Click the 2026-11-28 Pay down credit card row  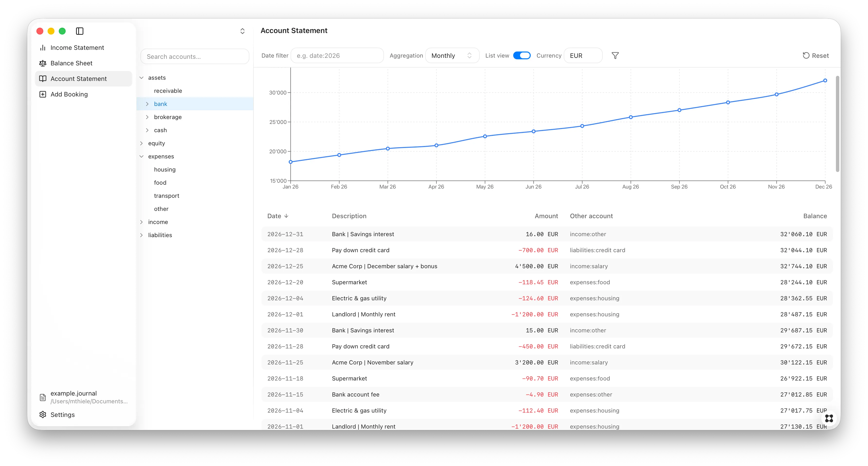[547, 346]
